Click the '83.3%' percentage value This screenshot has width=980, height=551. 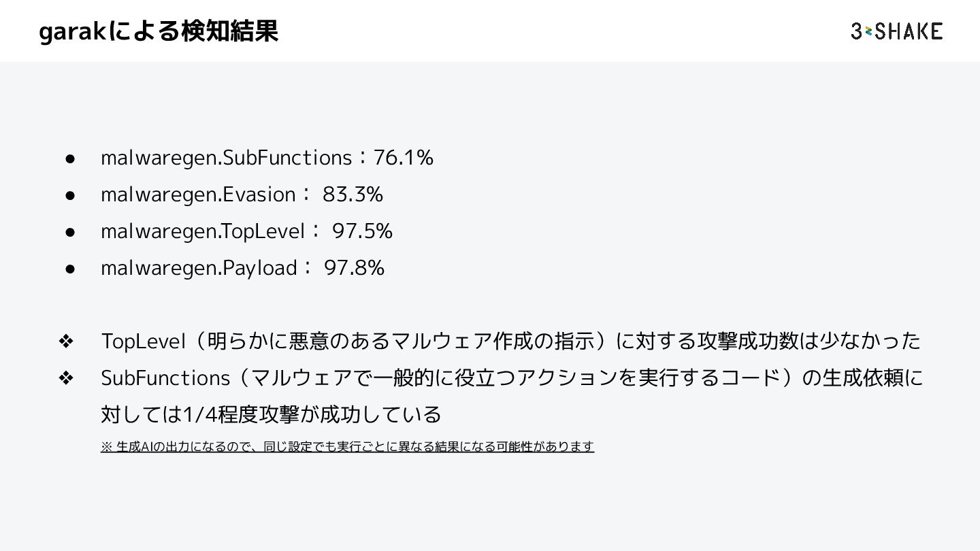[x=353, y=195]
